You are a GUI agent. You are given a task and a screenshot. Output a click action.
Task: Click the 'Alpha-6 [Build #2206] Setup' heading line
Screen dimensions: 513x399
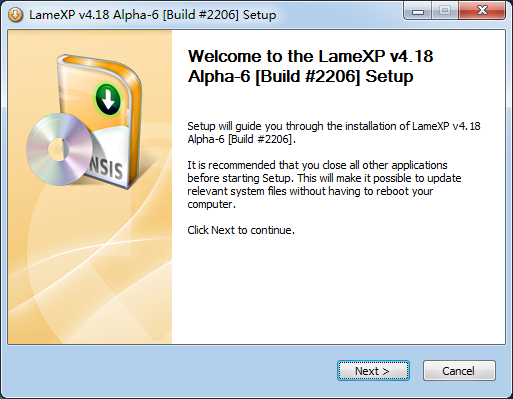[300, 76]
